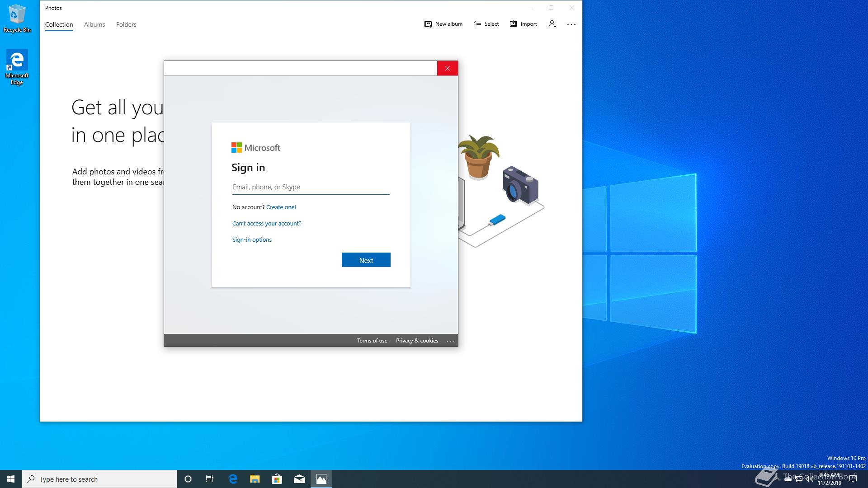Screen dimensions: 868x488
Task: Open the Privacy & cookies link
Action: pos(417,341)
